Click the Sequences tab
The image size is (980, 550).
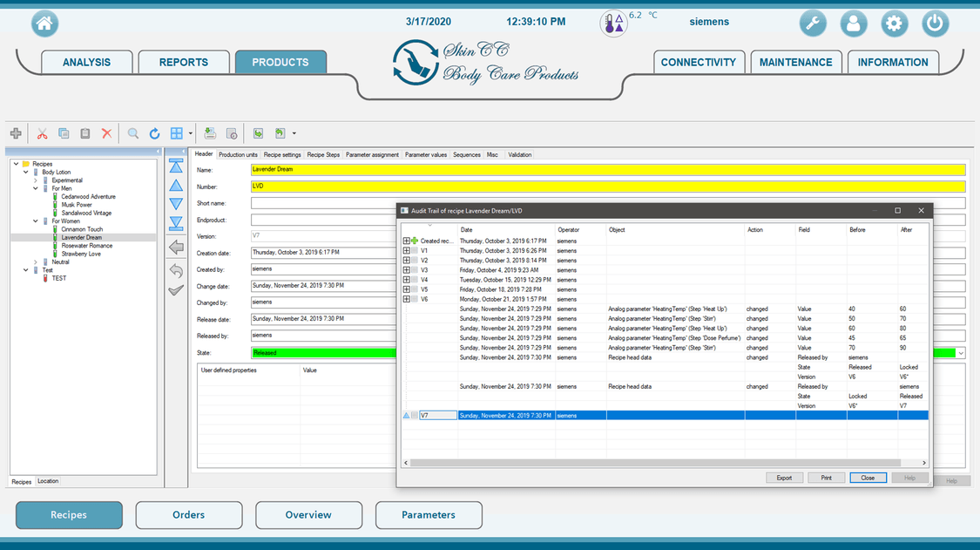466,154
